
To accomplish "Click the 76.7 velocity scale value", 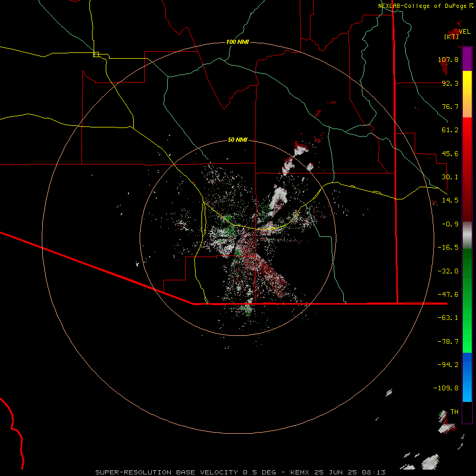I will point(450,106).
